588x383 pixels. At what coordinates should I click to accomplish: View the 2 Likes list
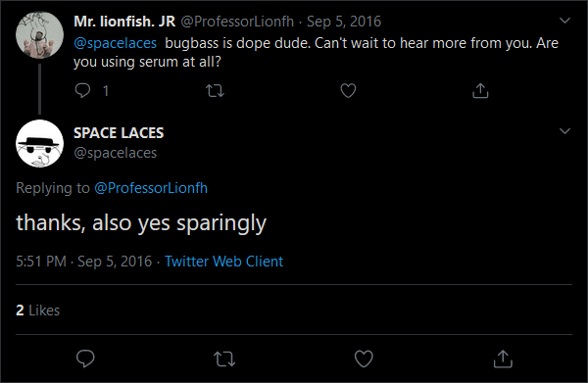pos(38,311)
